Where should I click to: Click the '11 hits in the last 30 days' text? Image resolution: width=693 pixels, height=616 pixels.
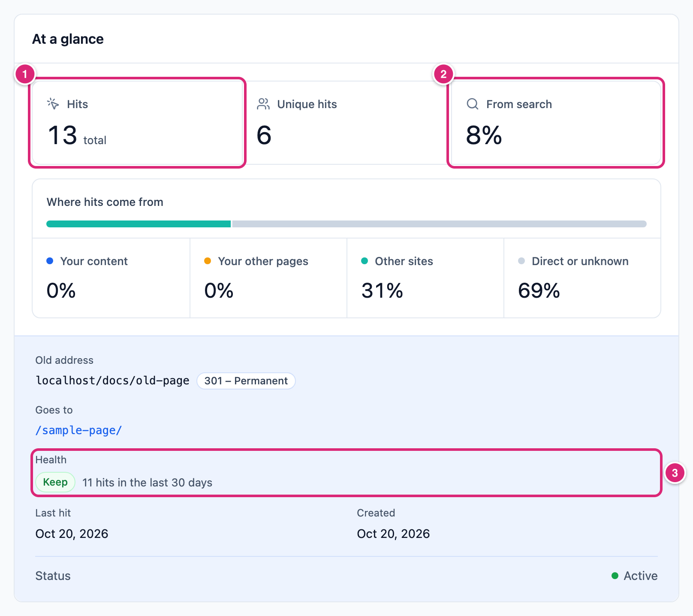pyautogui.click(x=147, y=483)
